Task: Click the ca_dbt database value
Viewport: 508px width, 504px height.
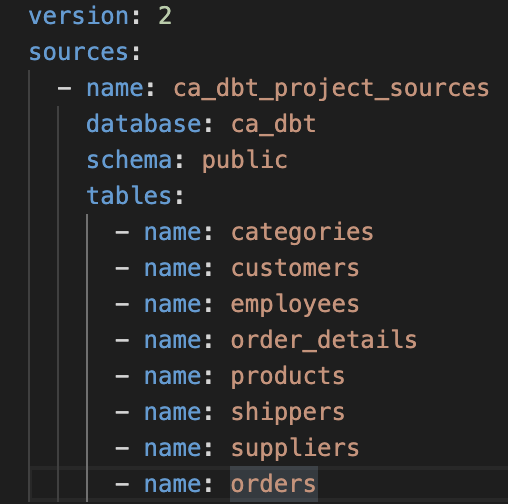Action: tap(273, 124)
